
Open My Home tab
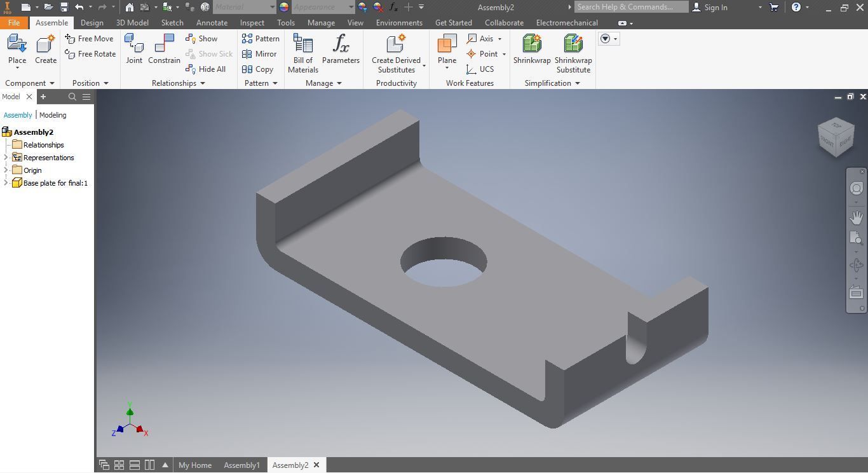click(x=195, y=465)
